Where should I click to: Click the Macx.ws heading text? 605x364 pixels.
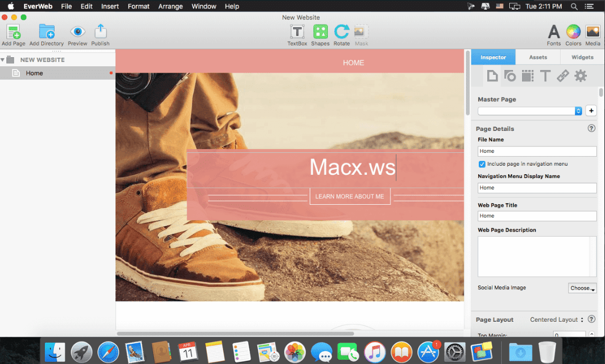click(x=353, y=167)
